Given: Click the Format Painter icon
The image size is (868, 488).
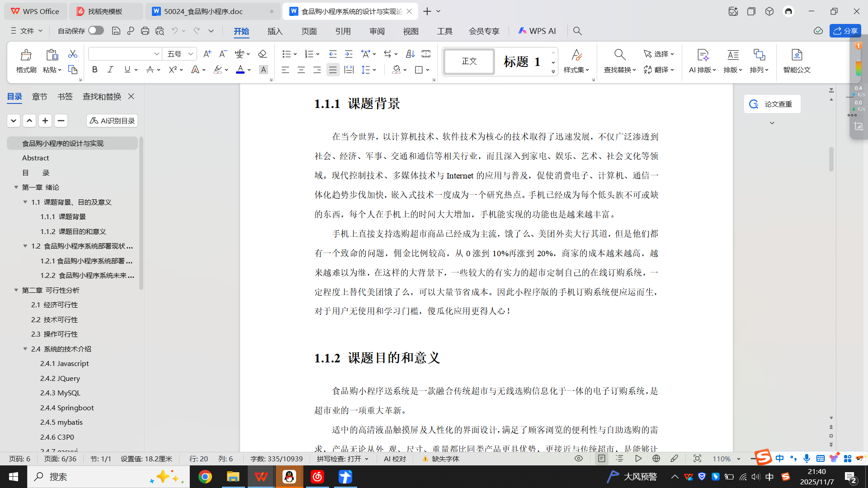Looking at the screenshot, I should [x=26, y=61].
